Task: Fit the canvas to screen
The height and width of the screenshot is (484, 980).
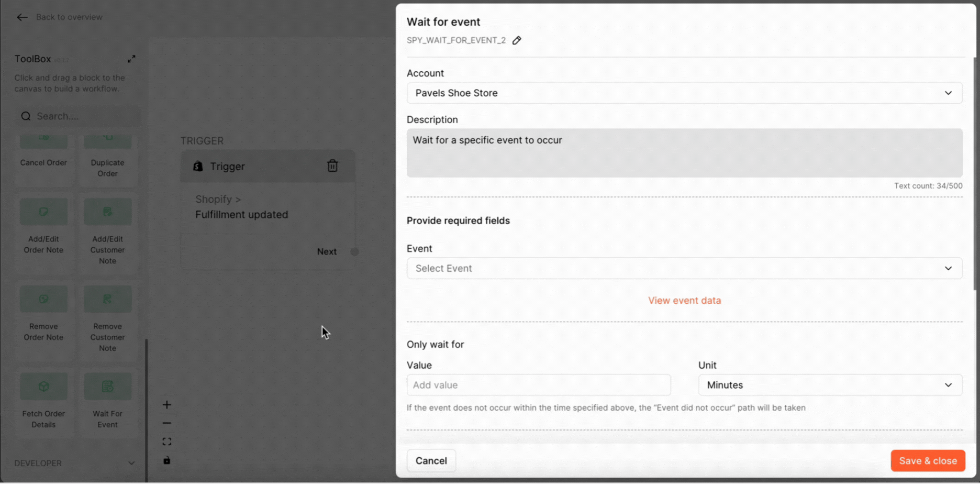Action: (x=166, y=442)
